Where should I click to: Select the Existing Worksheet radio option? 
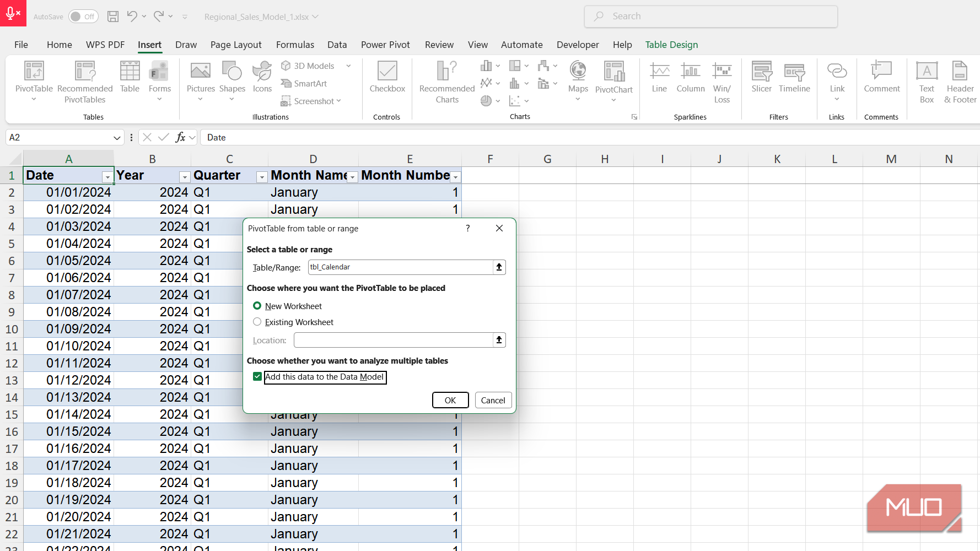click(257, 322)
